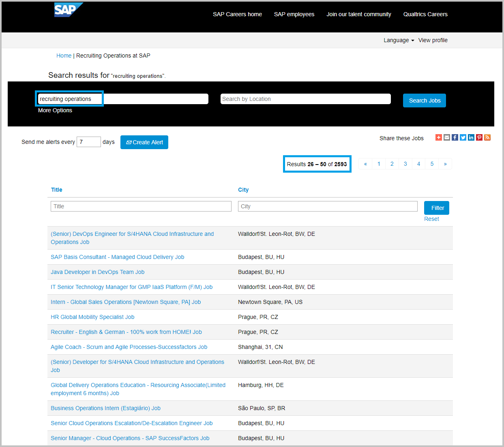Open the Language dropdown
The height and width of the screenshot is (447, 504).
(399, 40)
